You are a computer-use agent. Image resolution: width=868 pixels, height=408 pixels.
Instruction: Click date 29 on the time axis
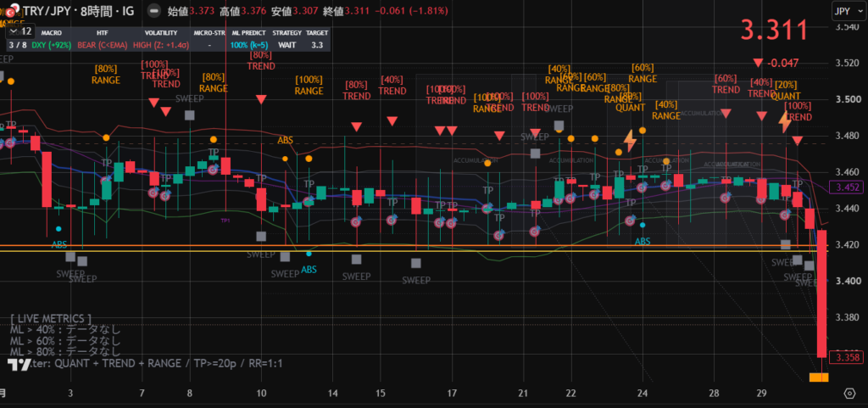(761, 394)
